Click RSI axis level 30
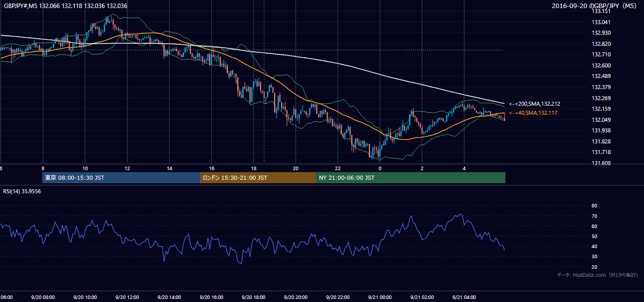644x302 pixels. (595, 257)
